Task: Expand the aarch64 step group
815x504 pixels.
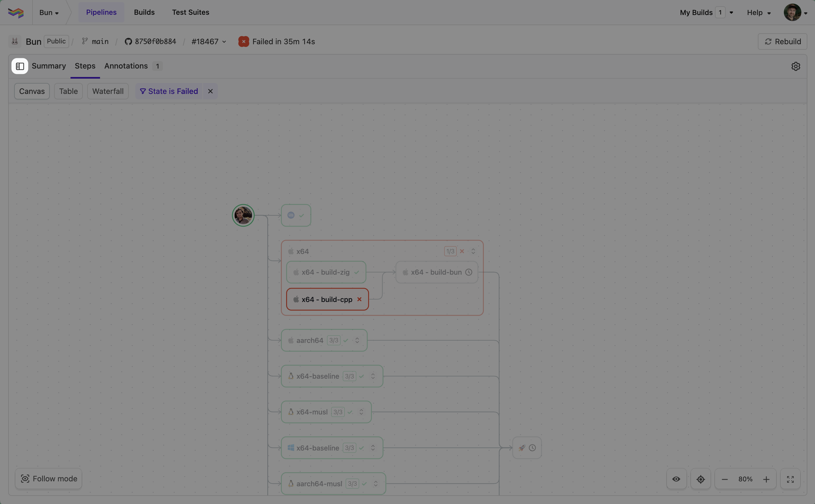Action: [357, 340]
